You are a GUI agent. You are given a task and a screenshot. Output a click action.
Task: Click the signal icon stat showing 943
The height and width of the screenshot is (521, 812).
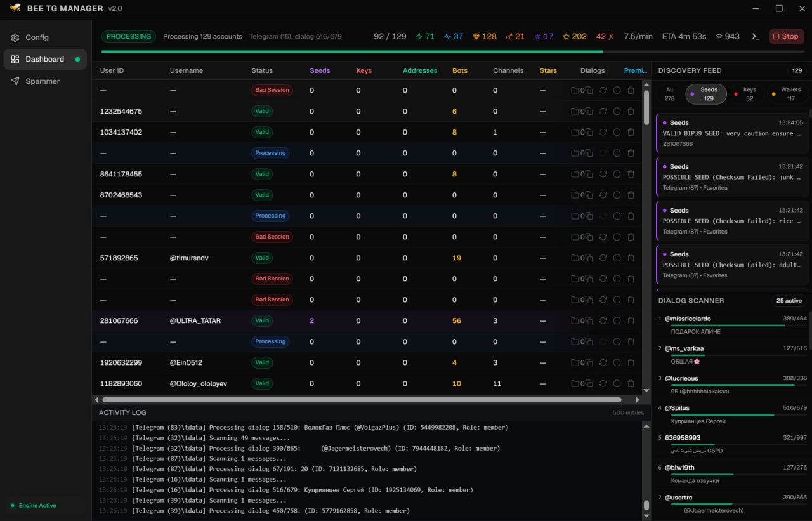[x=728, y=36]
